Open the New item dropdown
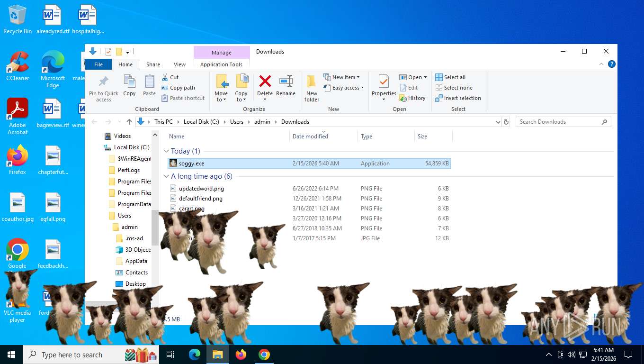 point(341,77)
